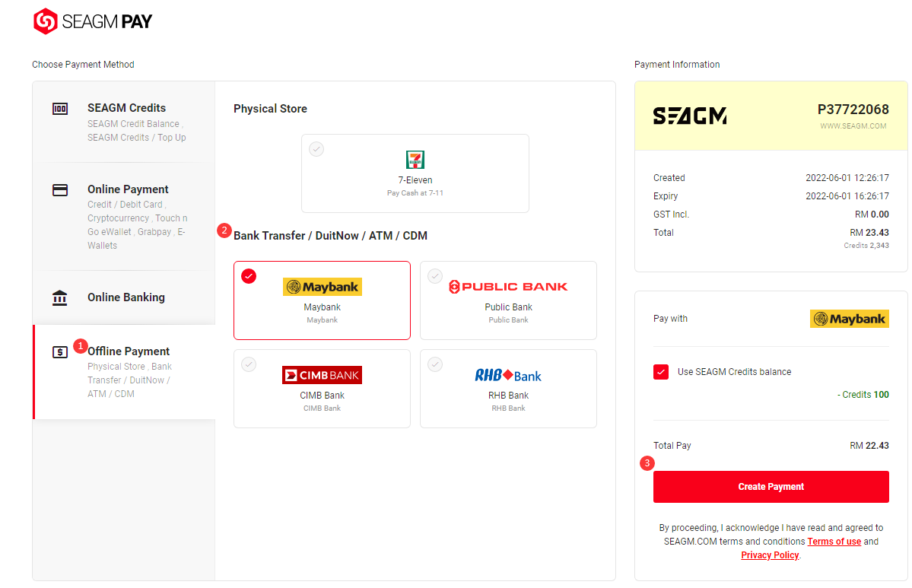Screen dimensions: 912x588
Task: Open the SEAGM Credits payment tab
Action: tap(124, 122)
